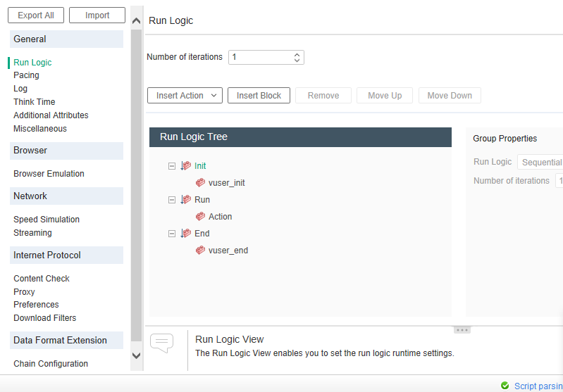Open the Log settings
Screen dimensions: 563x392
20,88
